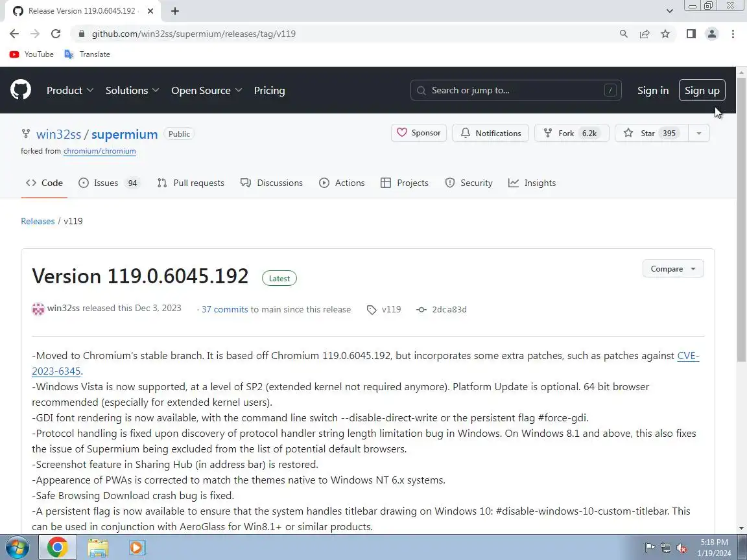Switch to the Projects tab
Image resolution: width=747 pixels, height=560 pixels.
click(405, 183)
